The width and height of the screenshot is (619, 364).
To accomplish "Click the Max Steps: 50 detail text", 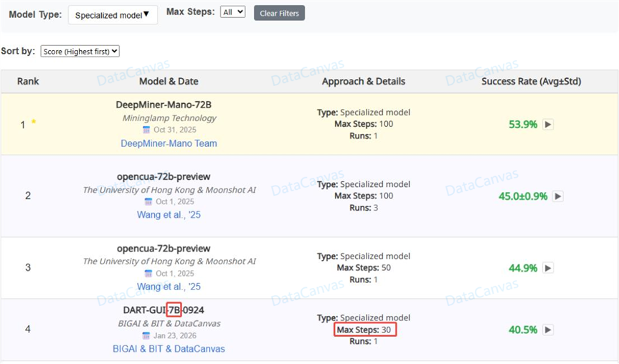I will pyautogui.click(x=364, y=268).
